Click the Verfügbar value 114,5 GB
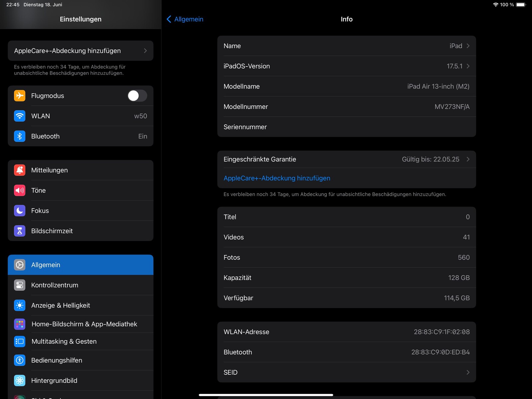Screen dimensions: 532x399 click(x=457, y=298)
